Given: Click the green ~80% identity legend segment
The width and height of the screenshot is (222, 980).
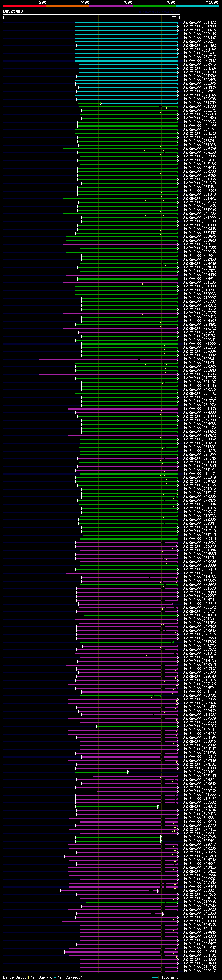Looking at the screenshot, I should (154, 6).
